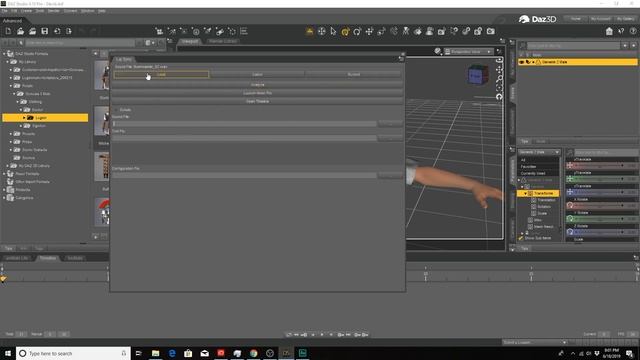The height and width of the screenshot is (360, 640).
Task: Click the X Translate red icon in Parameters
Action: click(x=570, y=165)
